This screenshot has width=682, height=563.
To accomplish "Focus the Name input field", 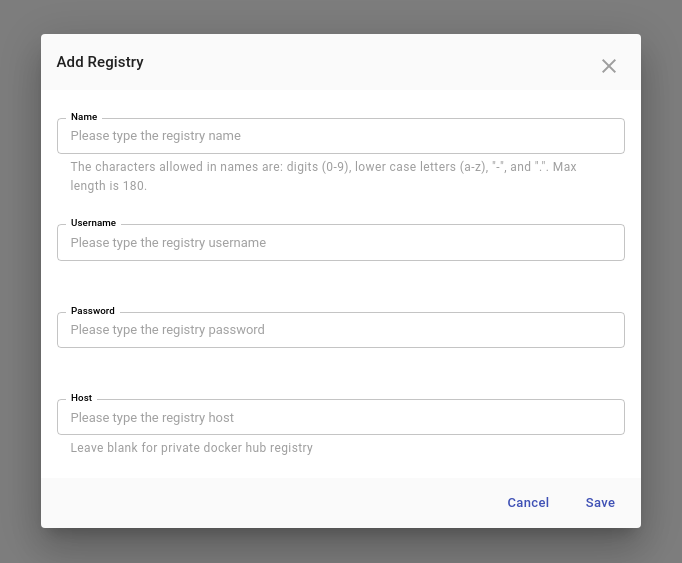I will click(x=341, y=136).
